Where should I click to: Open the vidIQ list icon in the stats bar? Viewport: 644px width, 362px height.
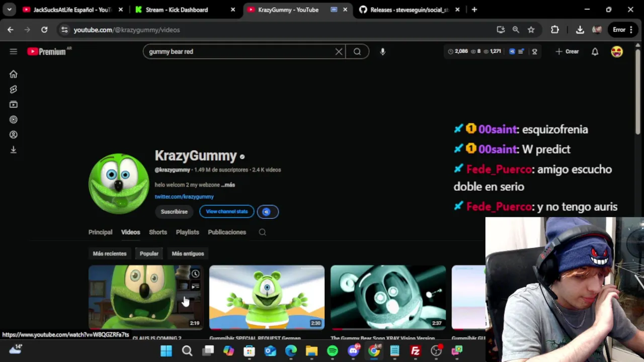521,51
